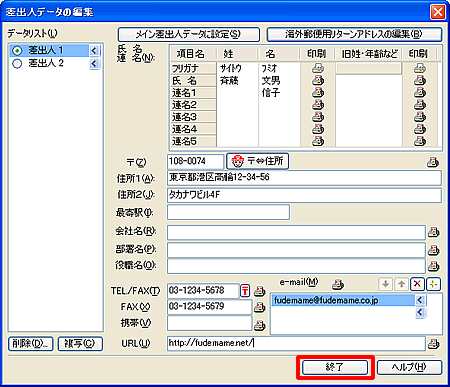This screenshot has height=387, width=450.
Task: Add new e-mail entry with star button
Action: click(x=433, y=284)
